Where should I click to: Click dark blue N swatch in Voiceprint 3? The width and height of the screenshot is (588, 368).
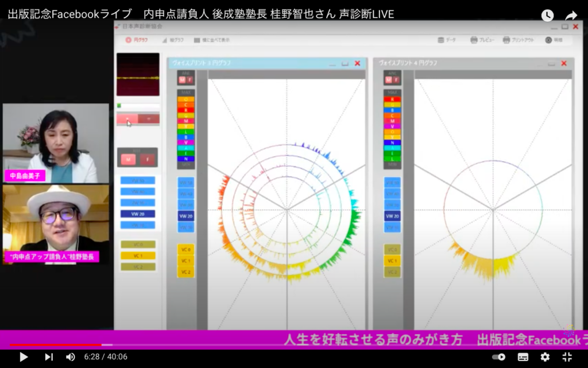point(185,159)
